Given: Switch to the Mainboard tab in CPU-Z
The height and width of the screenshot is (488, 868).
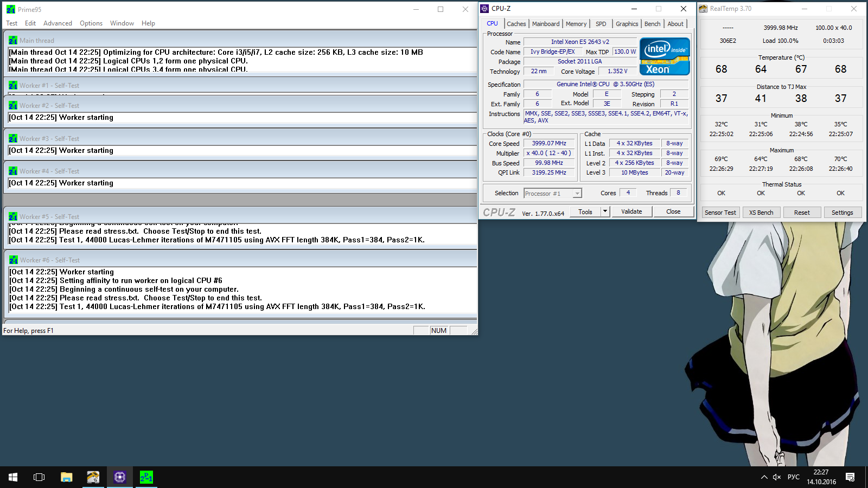Looking at the screenshot, I should pyautogui.click(x=546, y=24).
